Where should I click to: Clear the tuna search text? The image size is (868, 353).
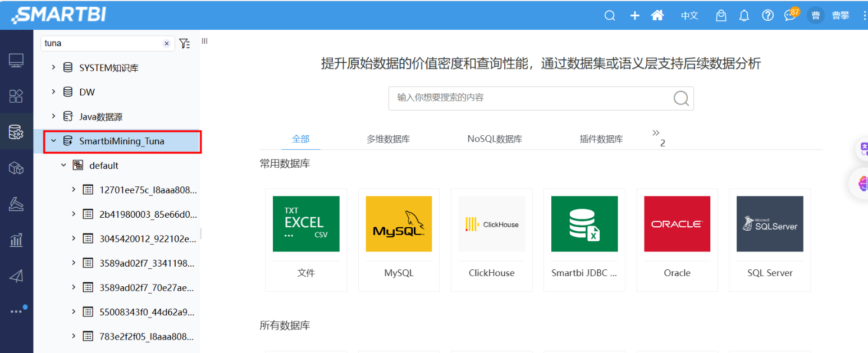[166, 43]
